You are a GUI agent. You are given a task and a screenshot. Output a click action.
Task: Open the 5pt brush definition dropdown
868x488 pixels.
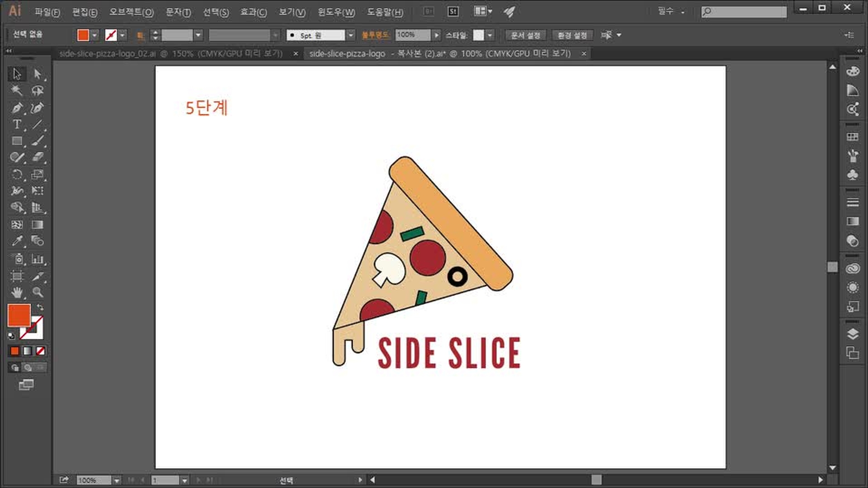coord(351,35)
